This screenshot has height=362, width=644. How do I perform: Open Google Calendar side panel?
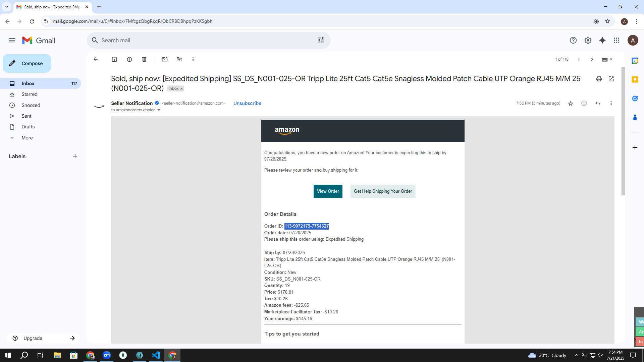tap(635, 61)
